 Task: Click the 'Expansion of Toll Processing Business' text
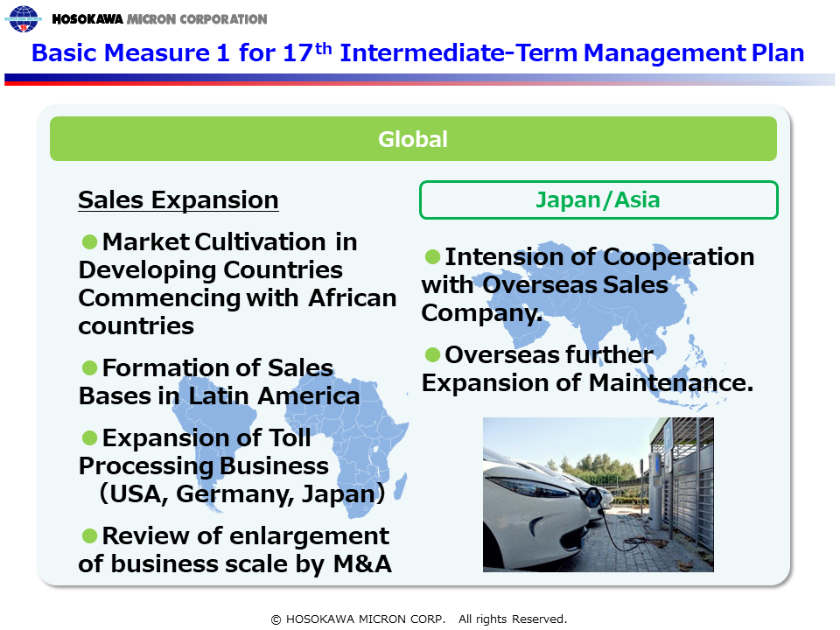point(204,451)
